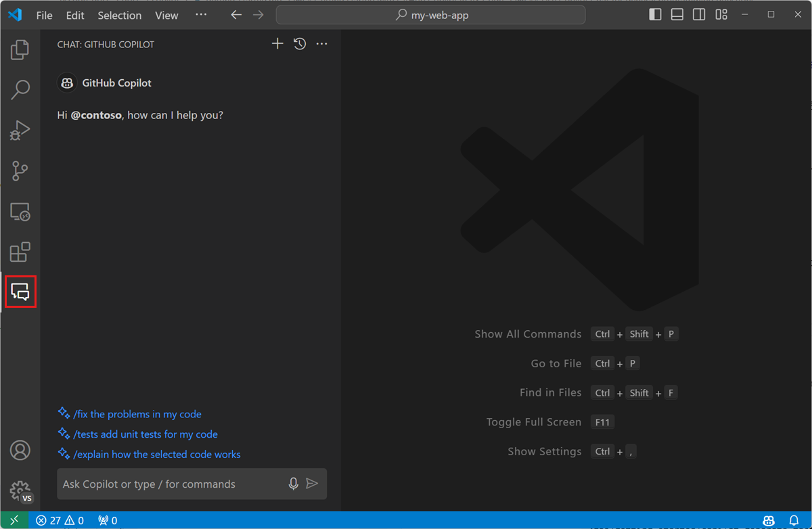The width and height of the screenshot is (812, 529).
Task: Open the Customize Layout dropdown
Action: point(721,14)
